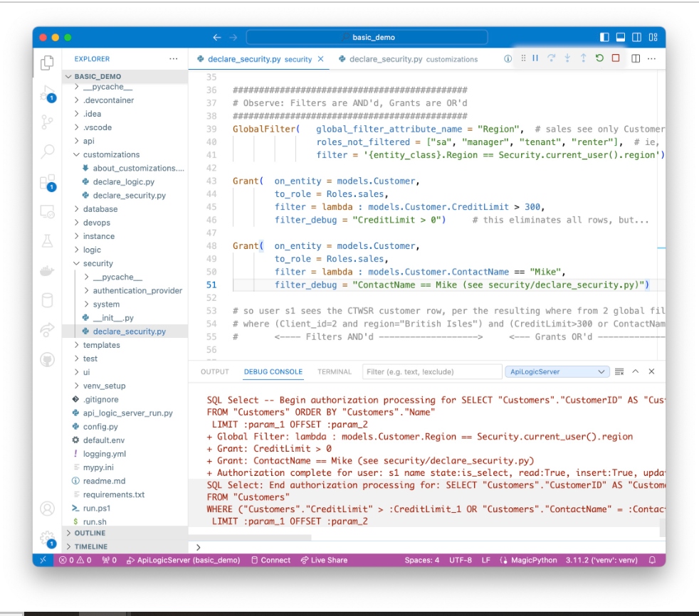Expand the database folder in Explorer
The image size is (699, 616).
pos(100,209)
